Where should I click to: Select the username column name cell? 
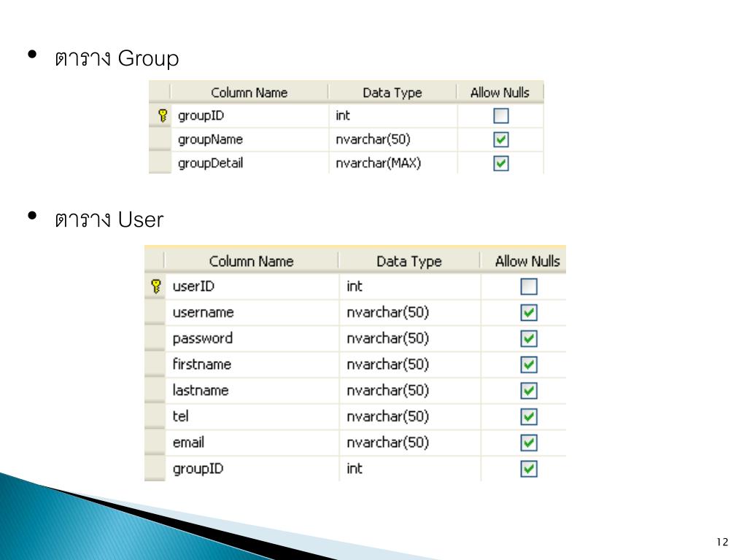coord(252,312)
